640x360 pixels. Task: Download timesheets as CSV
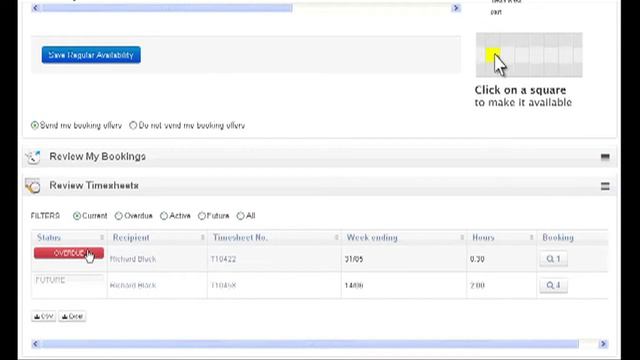click(44, 316)
